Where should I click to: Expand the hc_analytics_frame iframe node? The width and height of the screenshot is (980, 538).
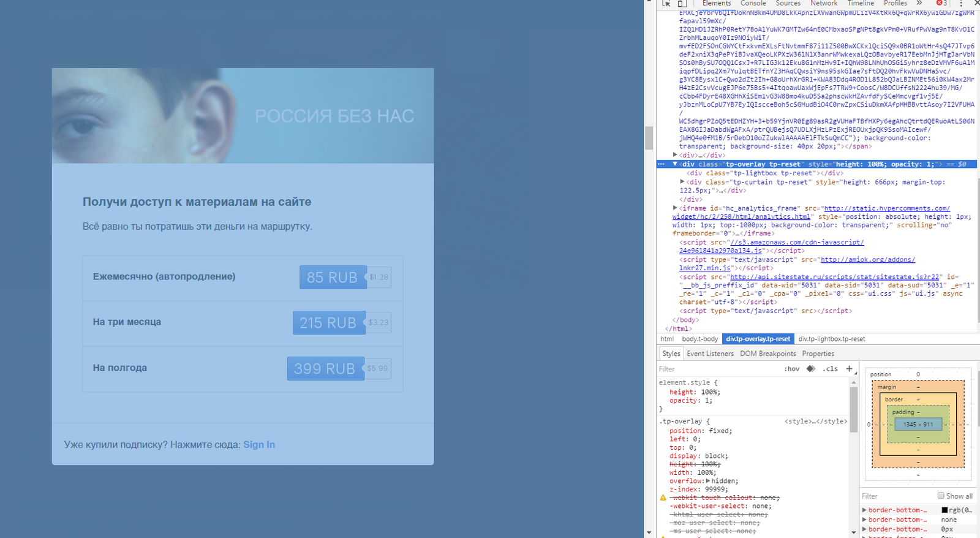[675, 208]
